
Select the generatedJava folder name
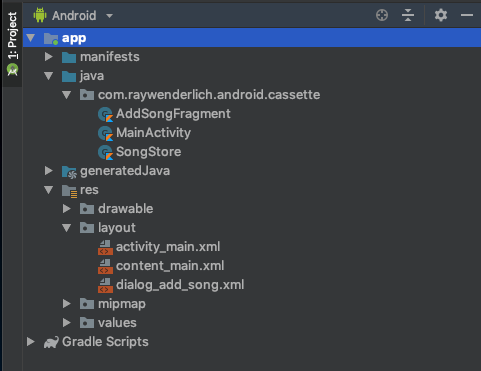pos(125,171)
